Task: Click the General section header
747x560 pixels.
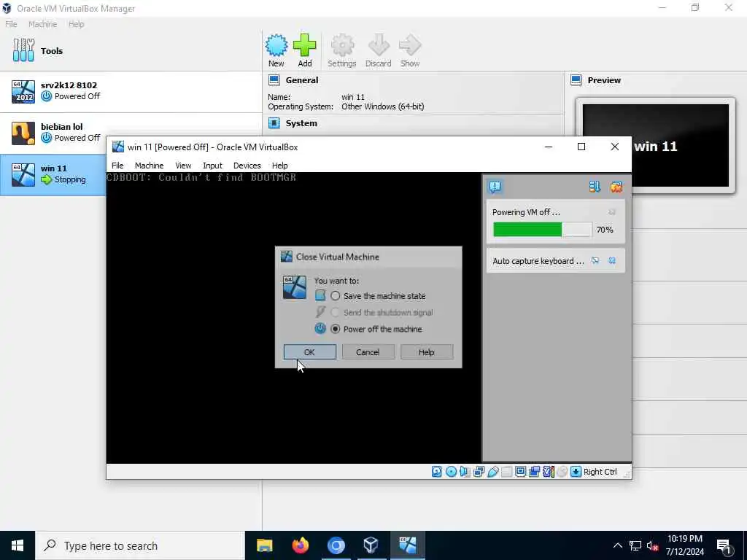Action: point(301,80)
